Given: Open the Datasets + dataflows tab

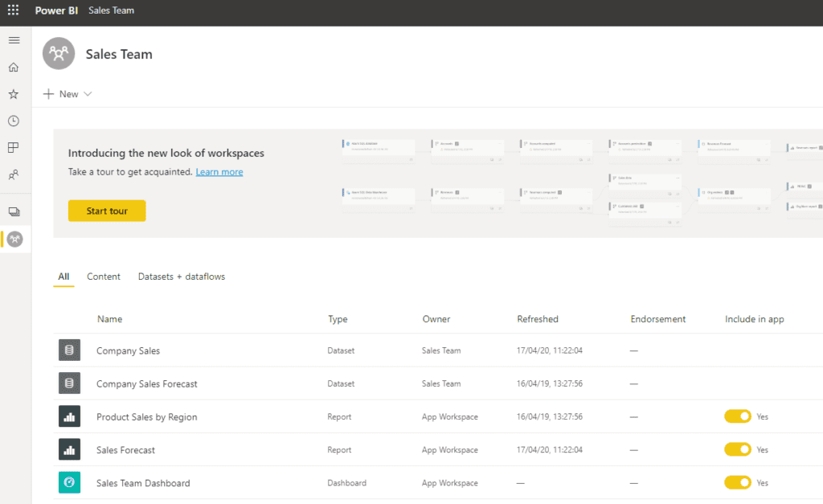Looking at the screenshot, I should pos(181,276).
